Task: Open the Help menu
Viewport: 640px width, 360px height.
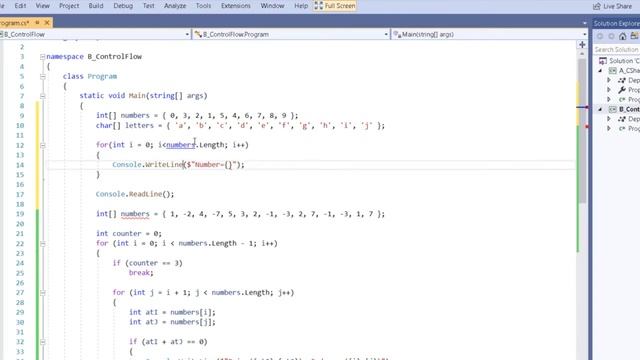Action: point(301,6)
